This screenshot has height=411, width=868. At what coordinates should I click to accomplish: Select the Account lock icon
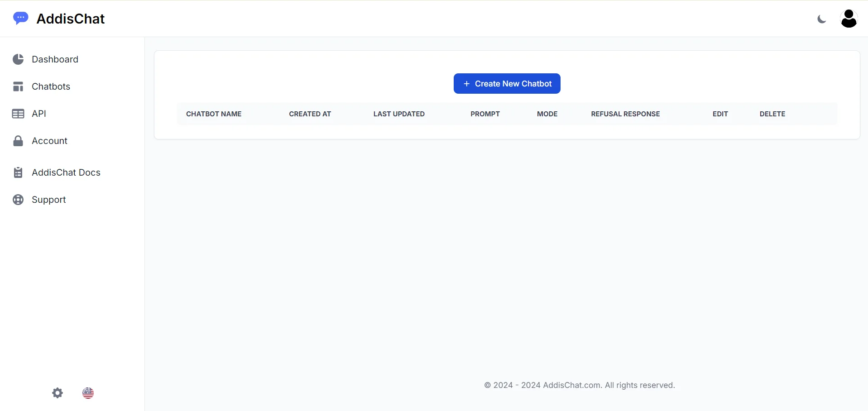pyautogui.click(x=18, y=140)
